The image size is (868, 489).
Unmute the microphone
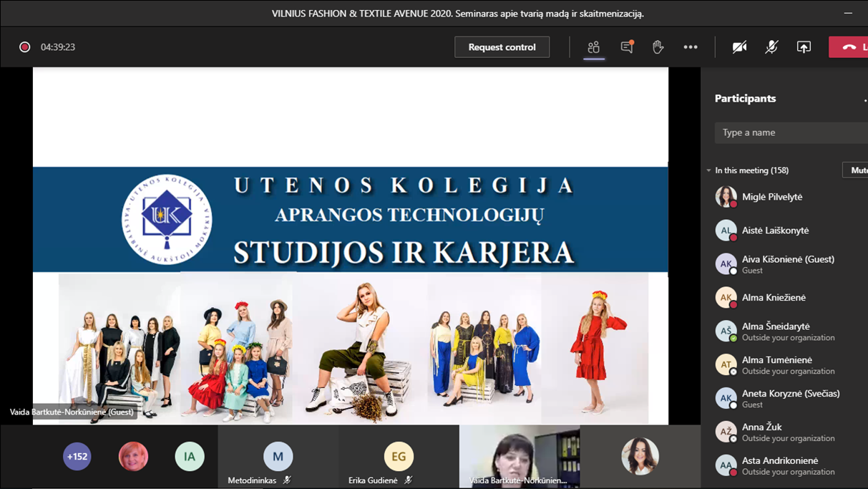coord(771,47)
